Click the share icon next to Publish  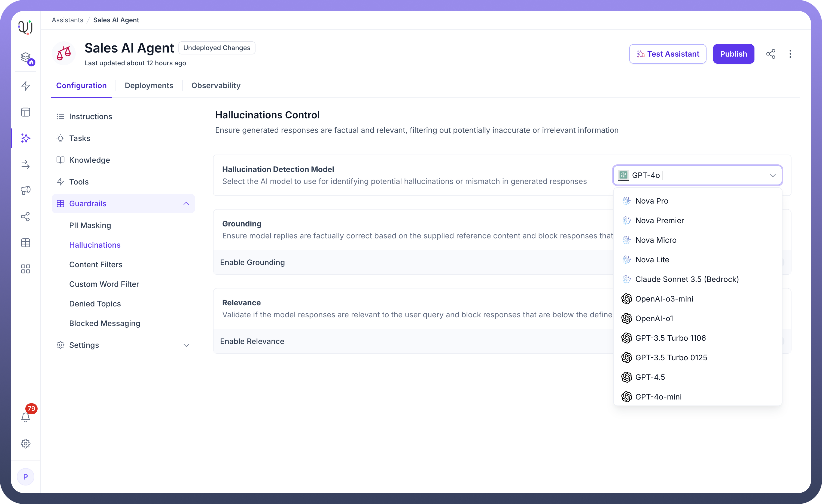pyautogui.click(x=771, y=54)
